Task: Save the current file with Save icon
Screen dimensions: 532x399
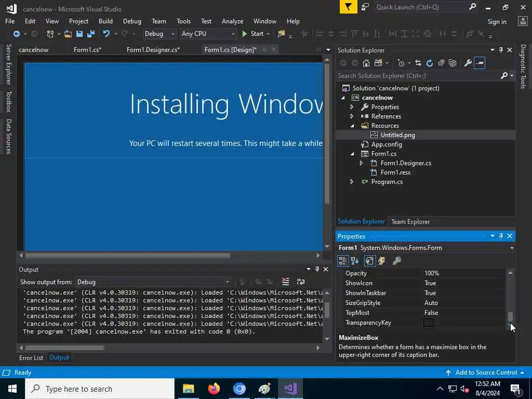Action: pos(79,34)
